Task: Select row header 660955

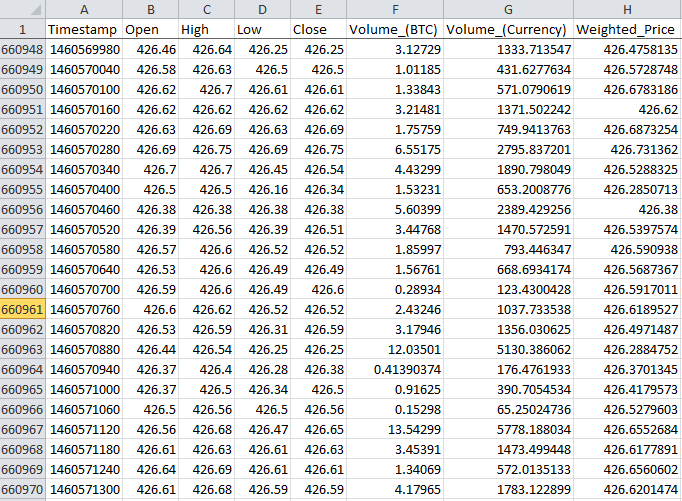Action: tap(23, 190)
